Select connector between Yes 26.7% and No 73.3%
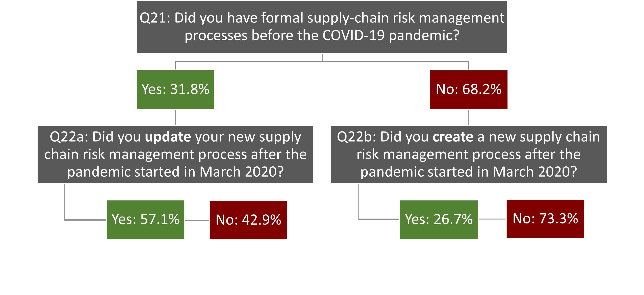Screen dimensions: 644x295 [x=492, y=219]
